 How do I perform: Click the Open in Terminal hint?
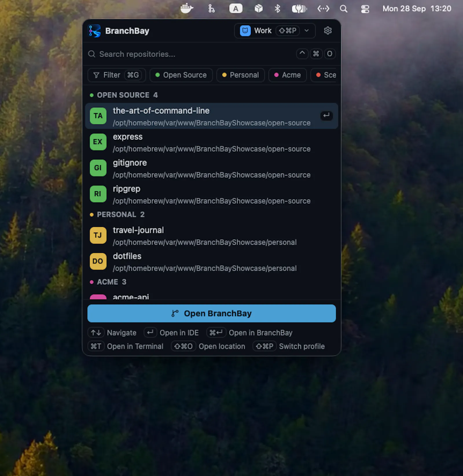point(126,346)
